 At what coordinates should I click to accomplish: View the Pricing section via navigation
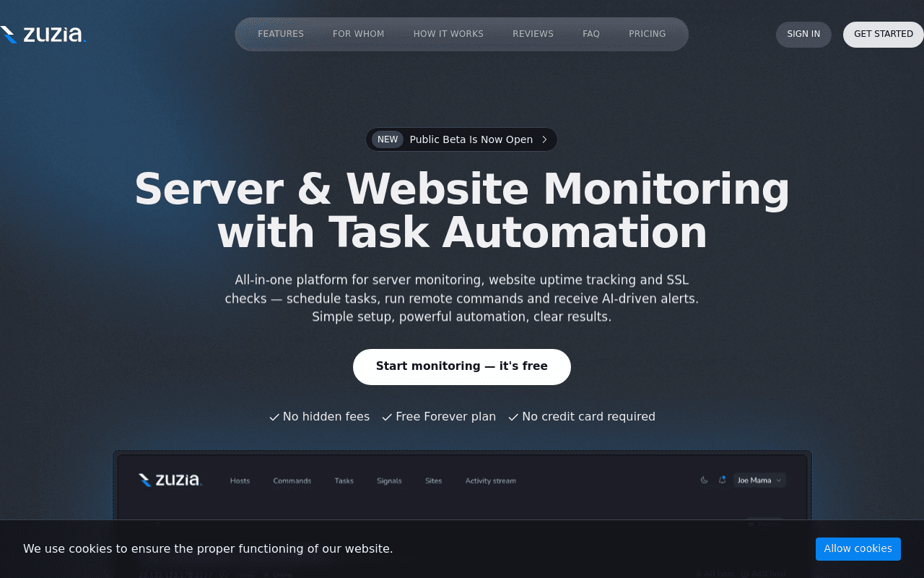click(x=647, y=34)
